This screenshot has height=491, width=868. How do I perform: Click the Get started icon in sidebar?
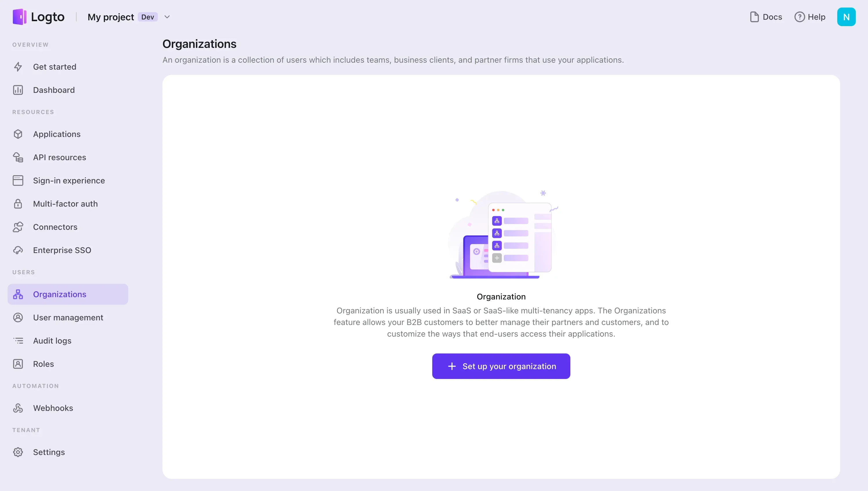(18, 67)
